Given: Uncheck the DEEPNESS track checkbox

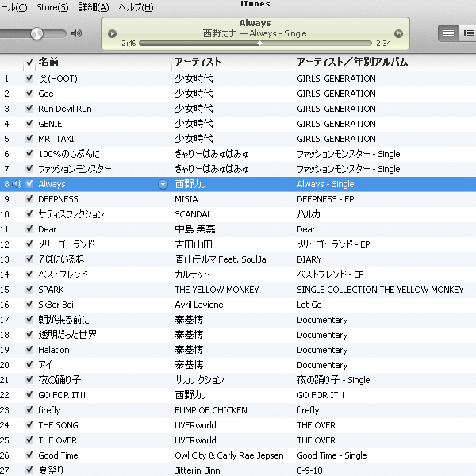Looking at the screenshot, I should (x=29, y=199).
